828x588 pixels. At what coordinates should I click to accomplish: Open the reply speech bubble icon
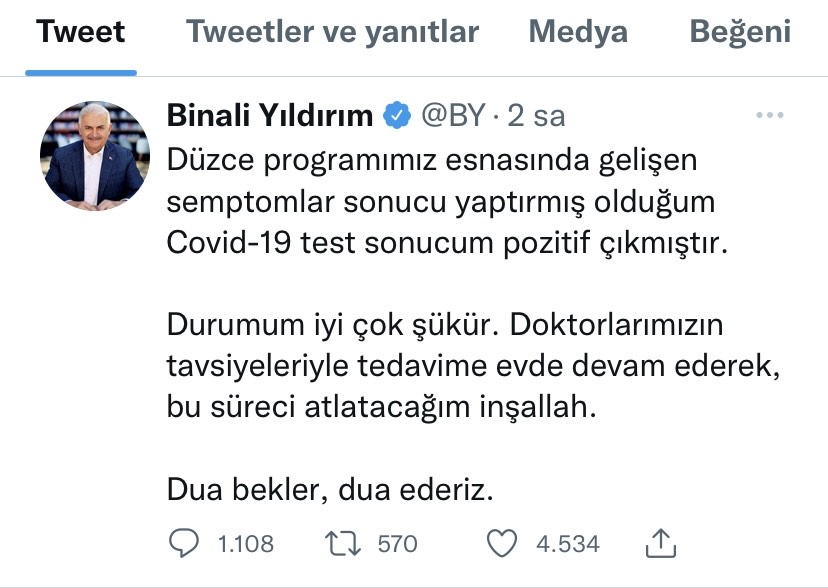[x=185, y=543]
